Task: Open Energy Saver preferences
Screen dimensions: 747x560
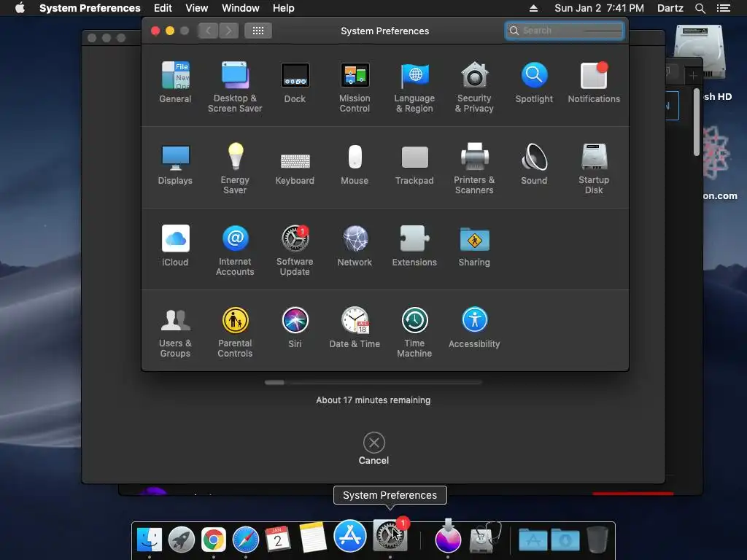Action: tap(235, 168)
